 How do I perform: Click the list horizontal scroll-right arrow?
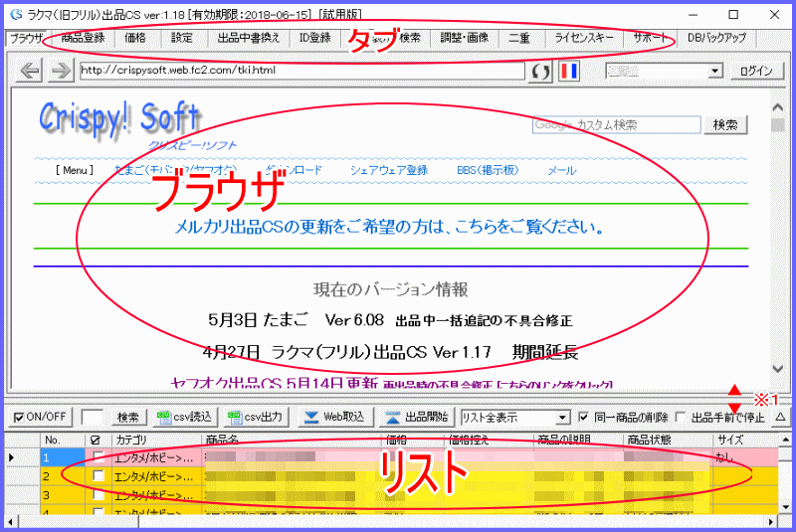(772, 521)
